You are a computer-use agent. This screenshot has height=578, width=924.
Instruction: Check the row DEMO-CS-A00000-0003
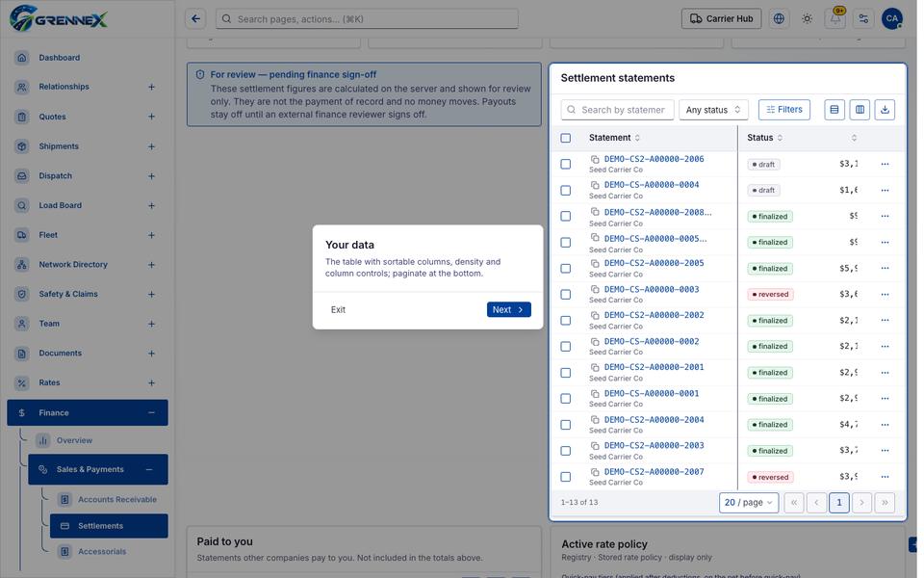(566, 295)
